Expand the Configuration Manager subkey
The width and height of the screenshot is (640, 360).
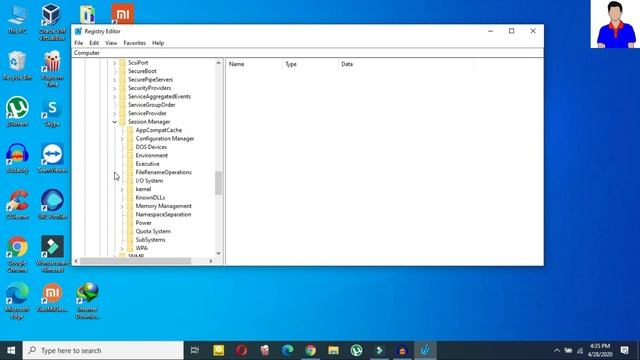(122, 139)
